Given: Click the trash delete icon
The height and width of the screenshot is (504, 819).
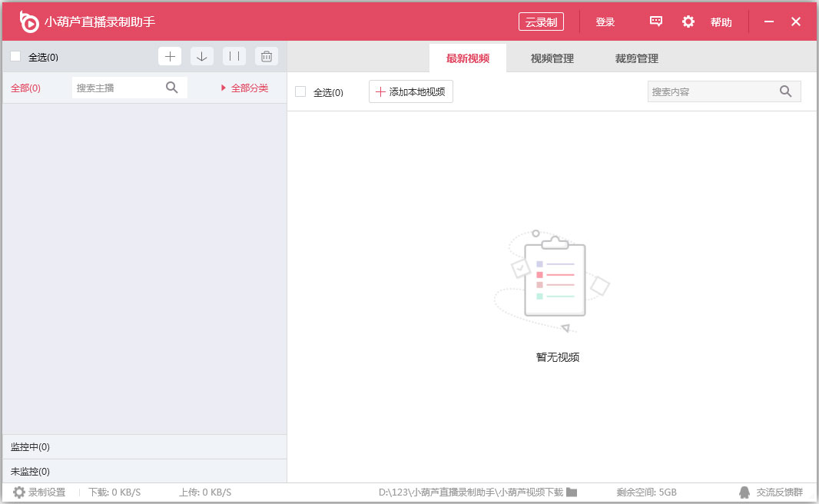Looking at the screenshot, I should [267, 56].
